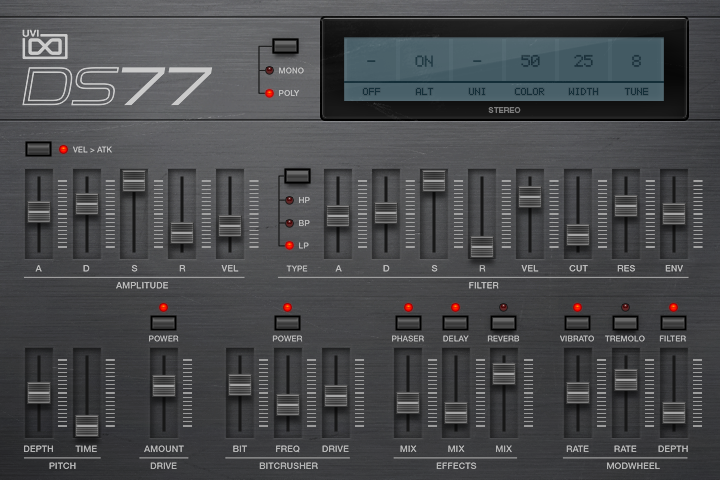Toggle the DELAY effect button

coord(456,322)
